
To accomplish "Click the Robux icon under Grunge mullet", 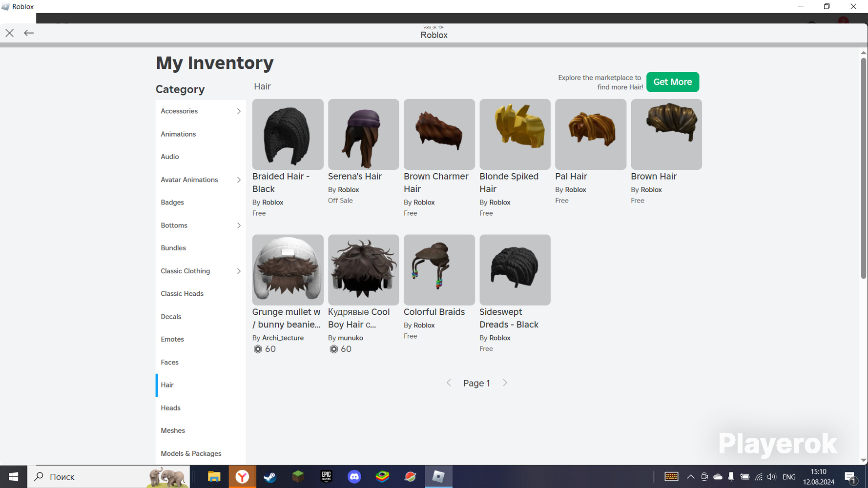I will 258,349.
